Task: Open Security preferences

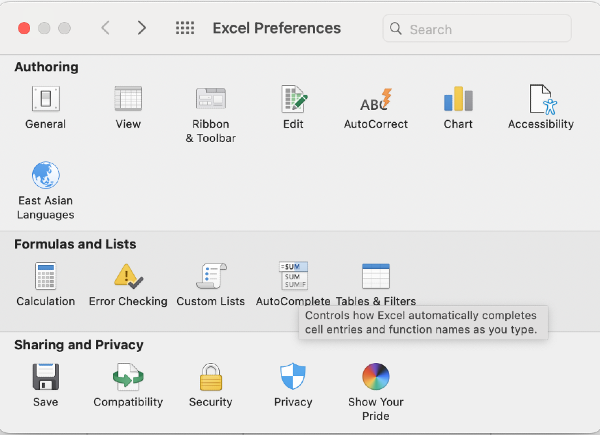Action: point(210,377)
